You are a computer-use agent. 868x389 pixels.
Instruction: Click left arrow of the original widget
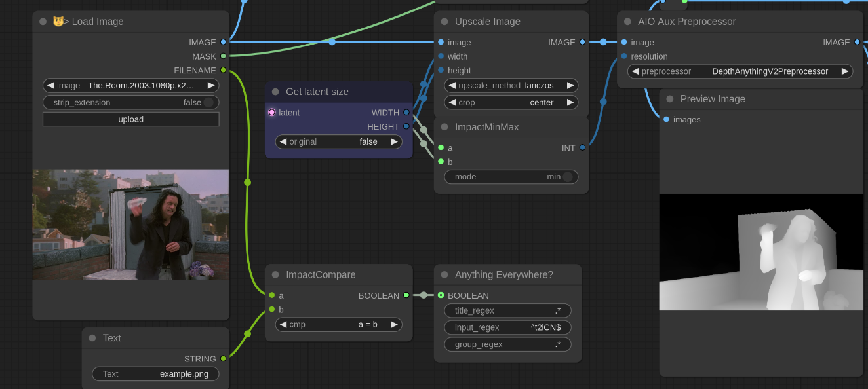(x=283, y=141)
